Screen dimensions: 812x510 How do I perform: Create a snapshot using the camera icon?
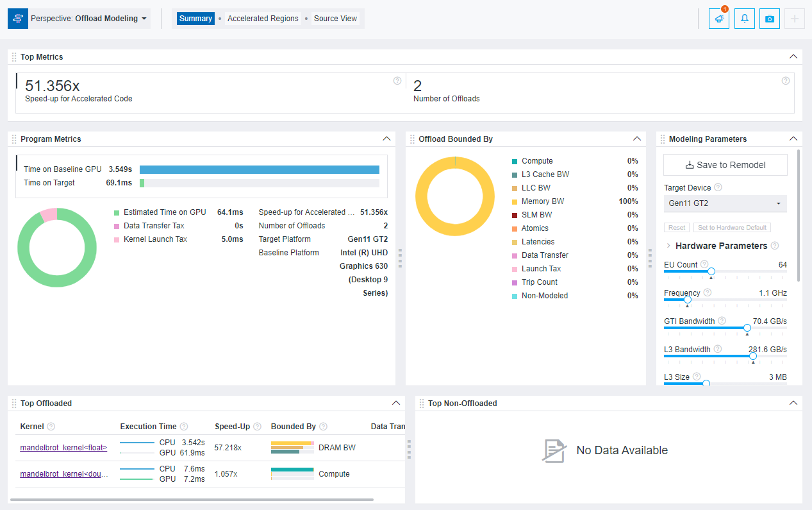(769, 19)
